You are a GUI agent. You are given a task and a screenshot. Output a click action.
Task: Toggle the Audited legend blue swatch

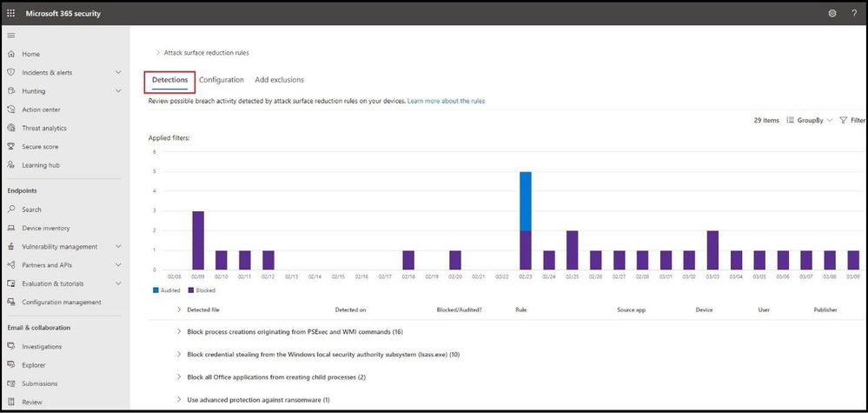156,290
